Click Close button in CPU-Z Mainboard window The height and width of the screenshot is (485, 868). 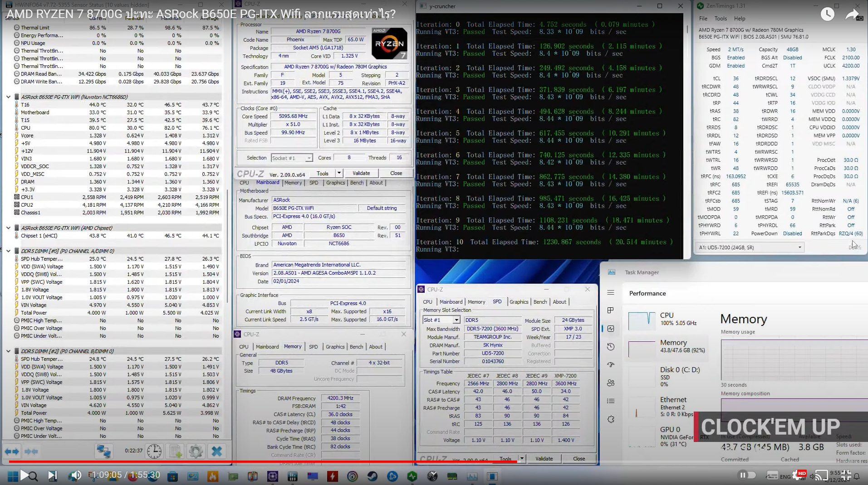tap(396, 173)
